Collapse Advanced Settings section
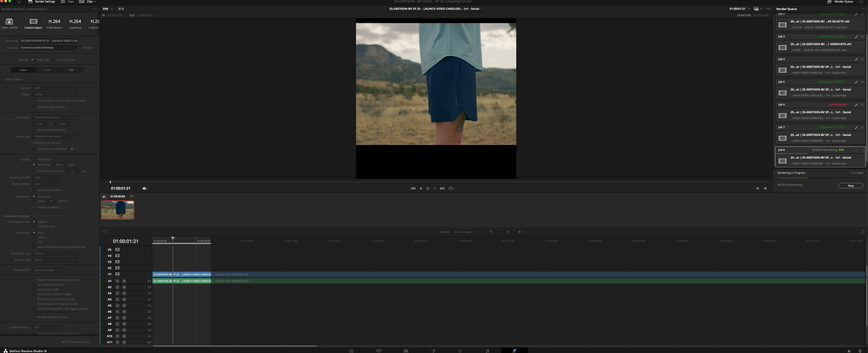 coord(4,216)
